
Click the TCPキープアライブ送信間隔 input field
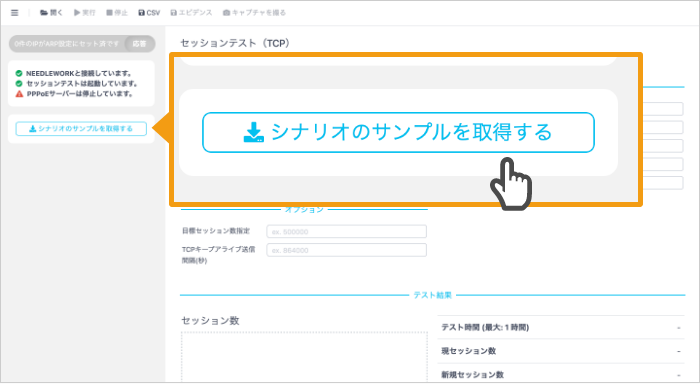click(x=346, y=250)
